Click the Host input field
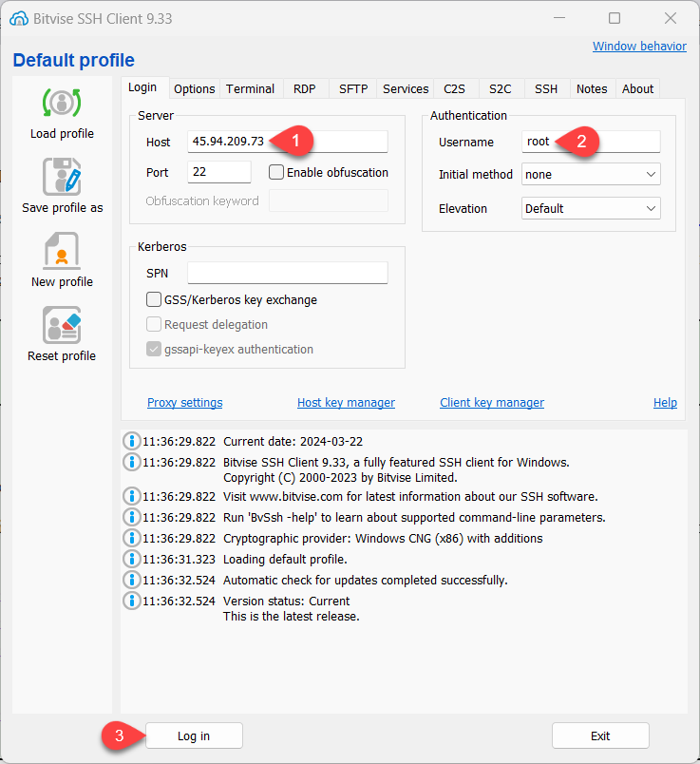 (288, 142)
